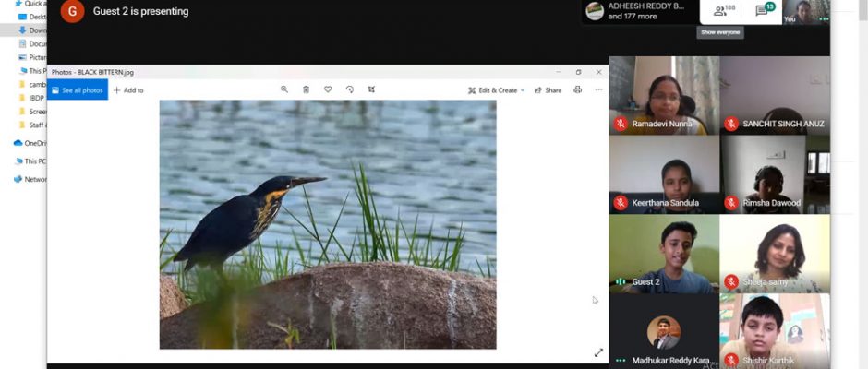Print the photo using printer icon
Viewport: 868px width, 369px height.
coord(577,89)
